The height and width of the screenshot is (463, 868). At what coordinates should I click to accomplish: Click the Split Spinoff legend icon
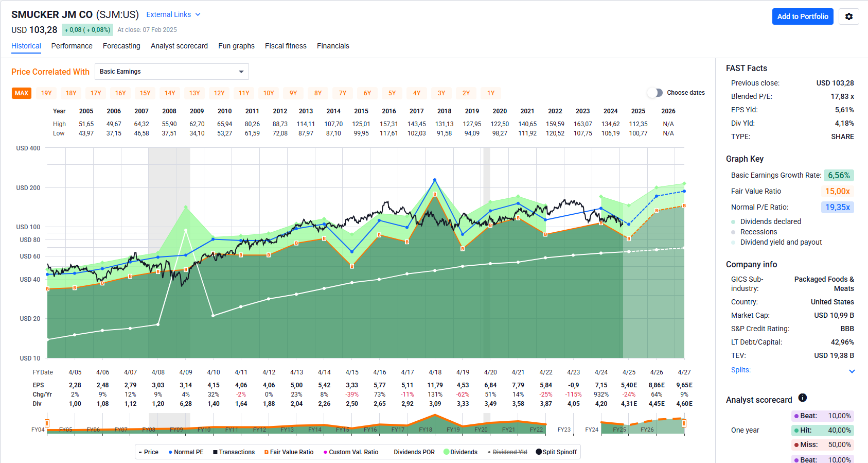click(539, 452)
